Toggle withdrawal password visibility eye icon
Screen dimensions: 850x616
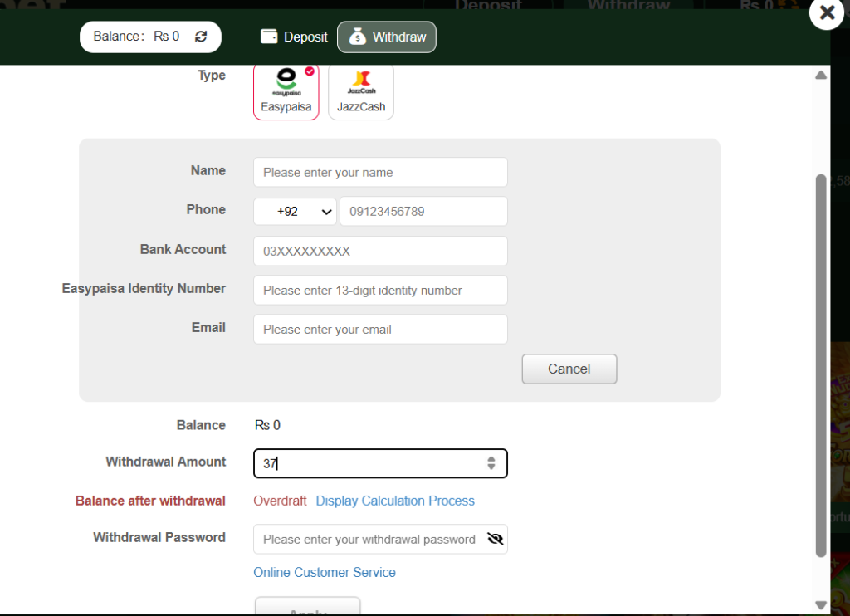tap(495, 539)
